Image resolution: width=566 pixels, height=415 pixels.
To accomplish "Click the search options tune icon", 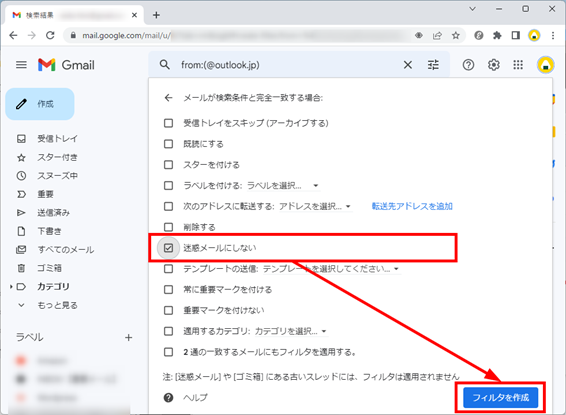I will 433,65.
